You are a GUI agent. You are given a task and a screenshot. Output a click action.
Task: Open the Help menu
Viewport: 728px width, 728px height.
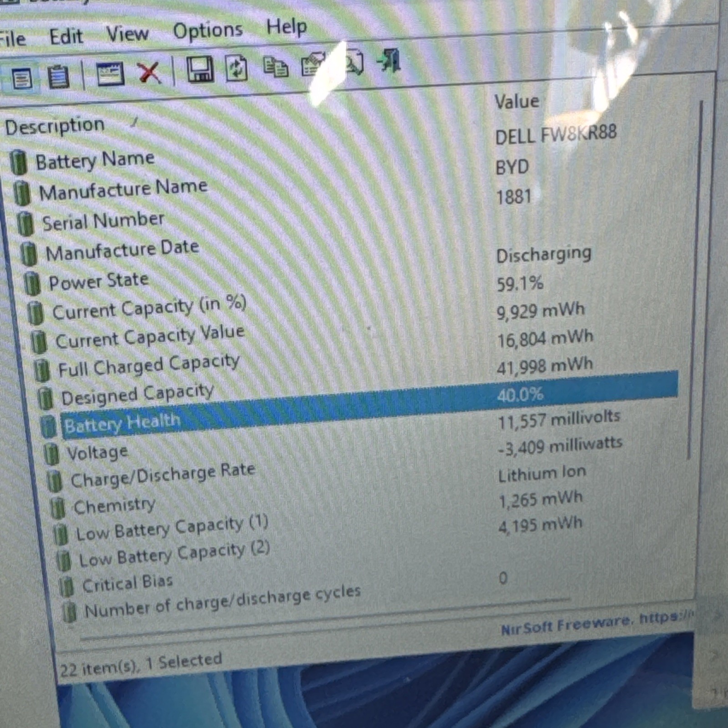click(x=287, y=27)
